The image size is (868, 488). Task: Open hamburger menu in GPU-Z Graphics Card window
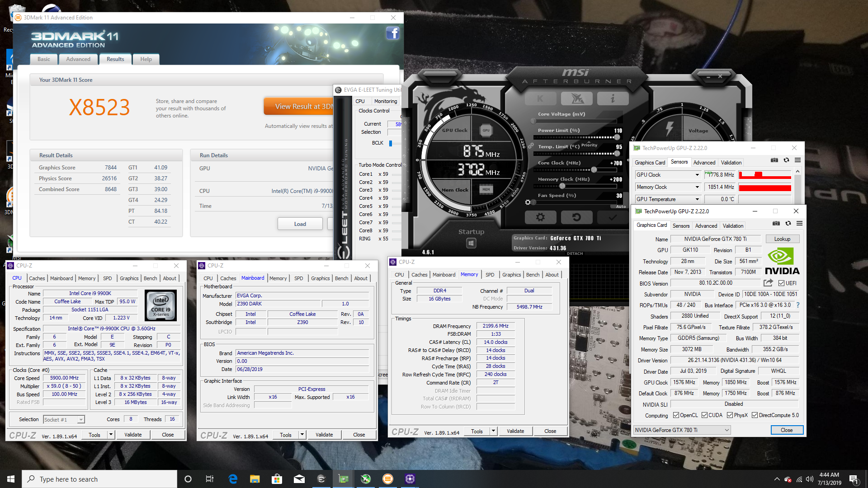pyautogui.click(x=799, y=224)
